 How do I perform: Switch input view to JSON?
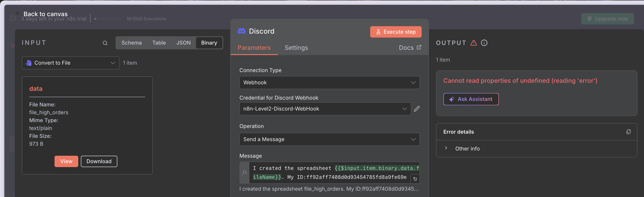click(183, 43)
